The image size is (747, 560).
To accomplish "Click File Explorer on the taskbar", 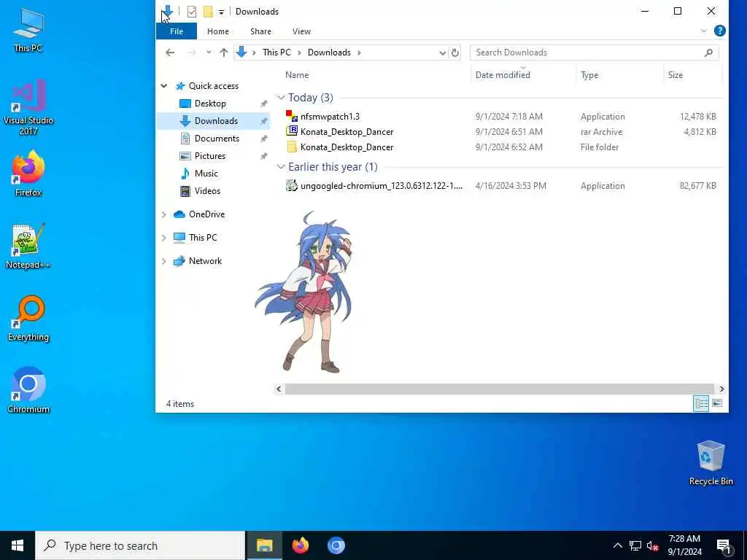I will click(x=264, y=545).
